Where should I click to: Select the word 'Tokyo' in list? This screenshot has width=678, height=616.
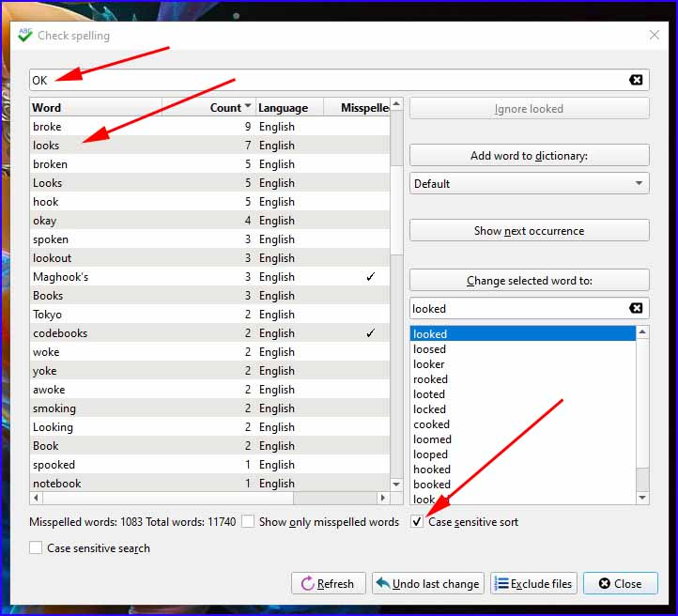(x=209, y=315)
